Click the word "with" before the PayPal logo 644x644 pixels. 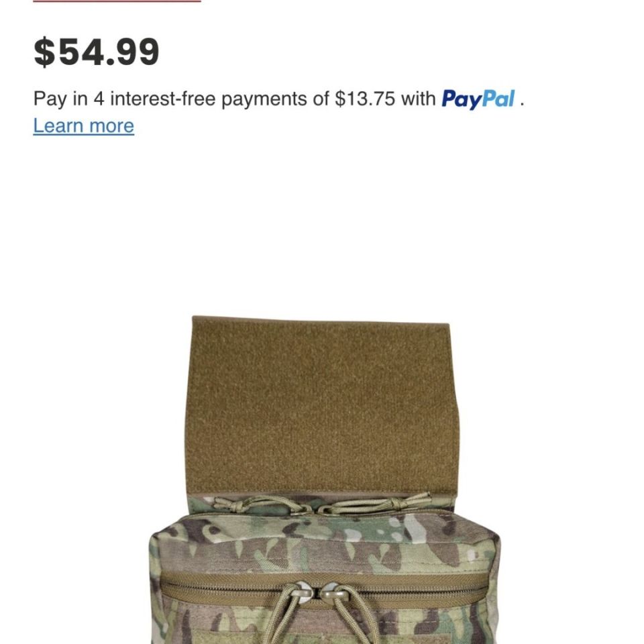click(418, 99)
